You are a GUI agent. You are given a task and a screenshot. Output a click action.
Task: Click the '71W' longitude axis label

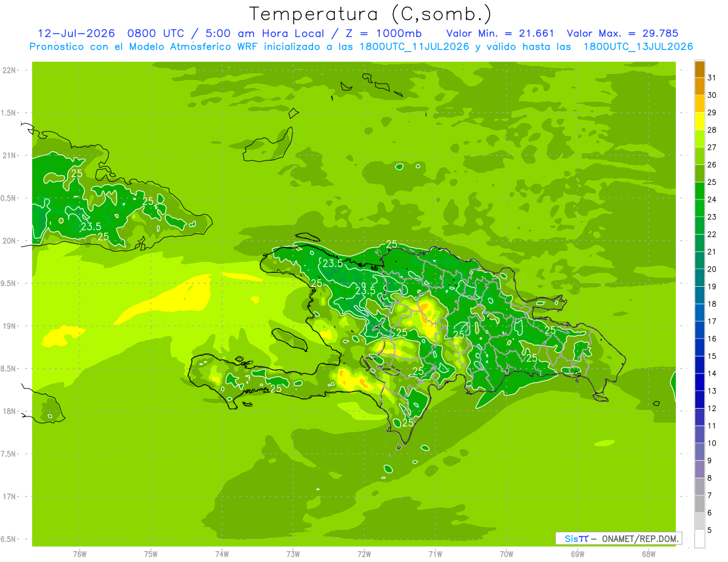click(435, 554)
